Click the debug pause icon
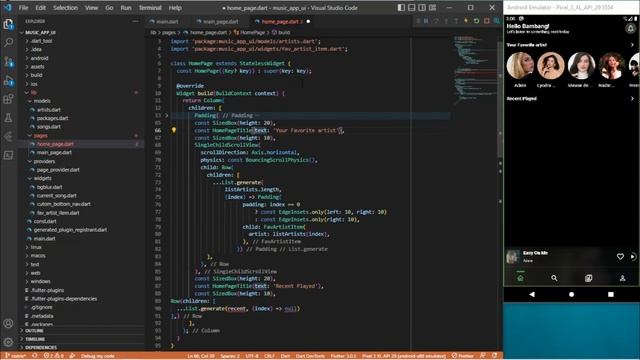640x360 pixels. (426, 21)
